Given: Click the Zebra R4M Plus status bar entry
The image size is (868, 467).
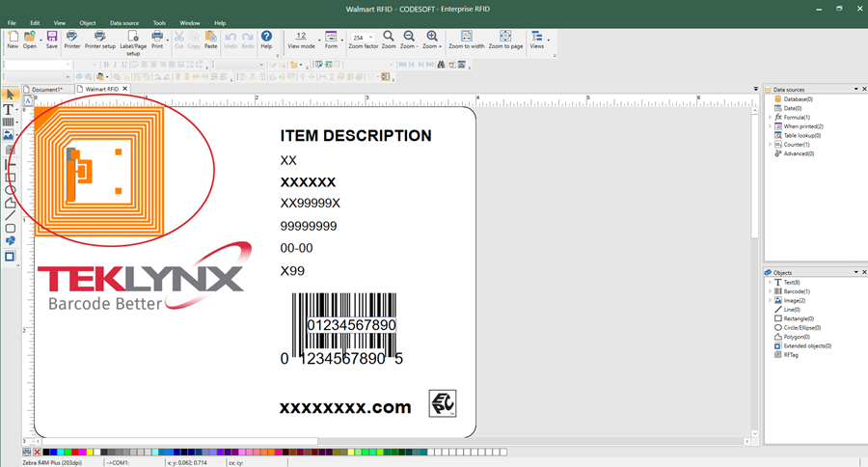Looking at the screenshot, I should click(x=52, y=462).
